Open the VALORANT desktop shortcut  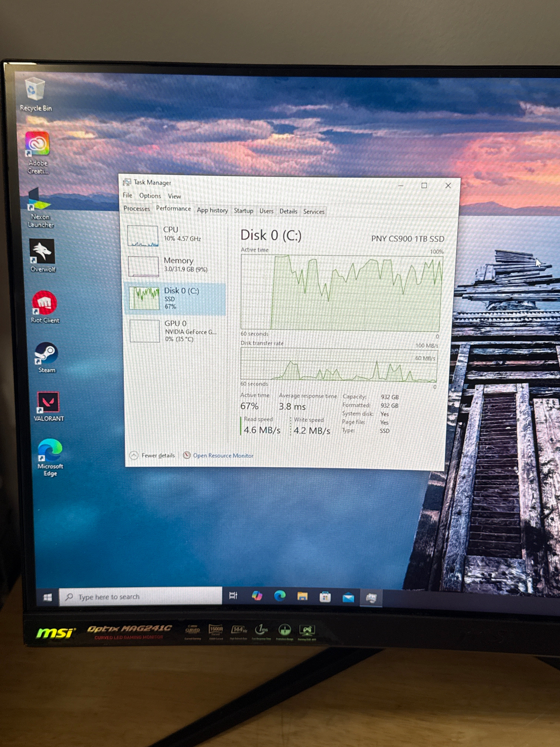(x=49, y=406)
